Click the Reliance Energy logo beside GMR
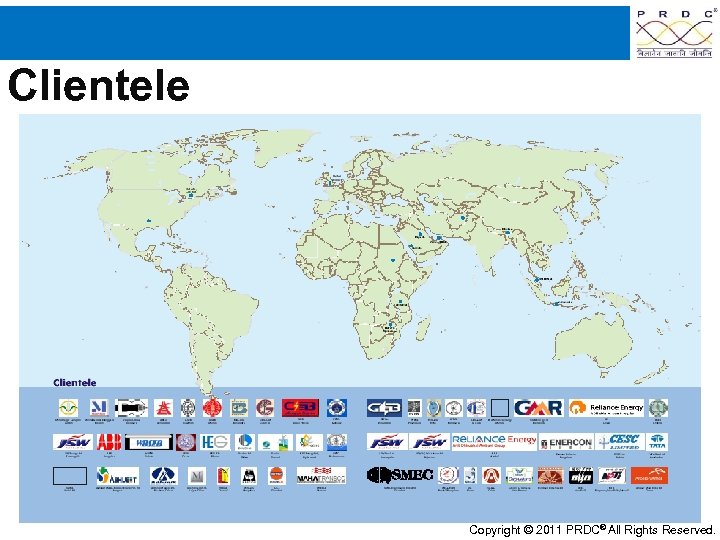720x540 pixels. click(x=606, y=408)
